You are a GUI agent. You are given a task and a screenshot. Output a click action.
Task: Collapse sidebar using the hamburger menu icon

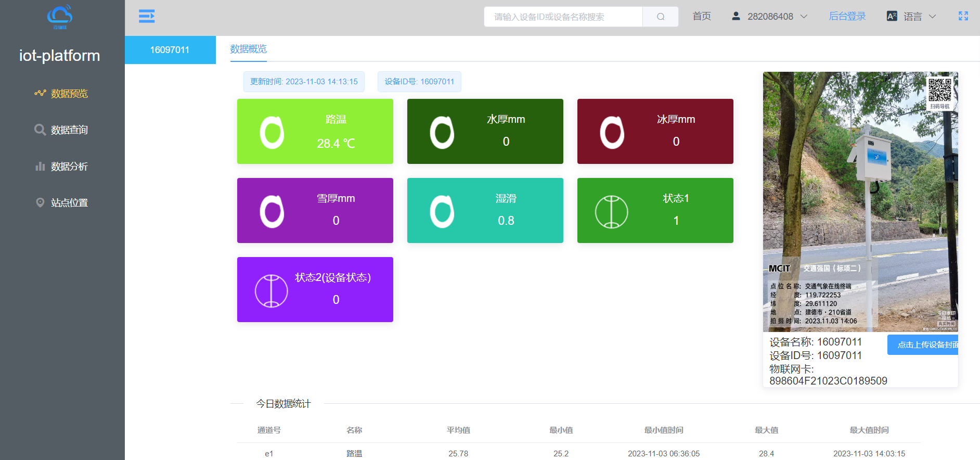point(147,16)
